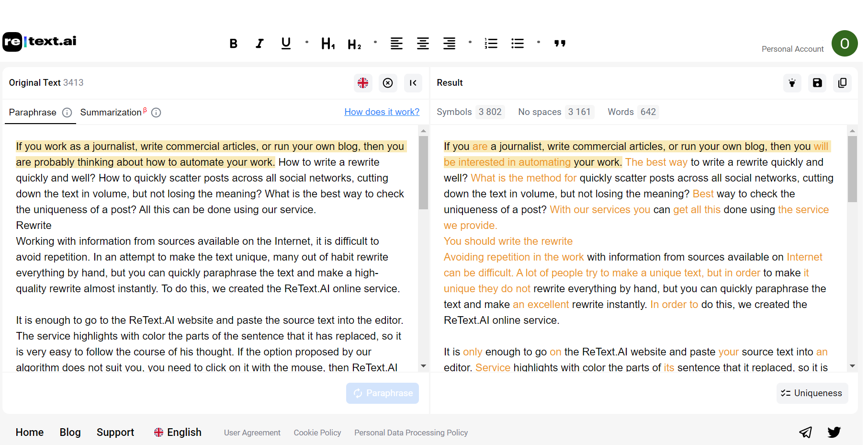Show Paraphrase info tooltip icon

click(67, 113)
